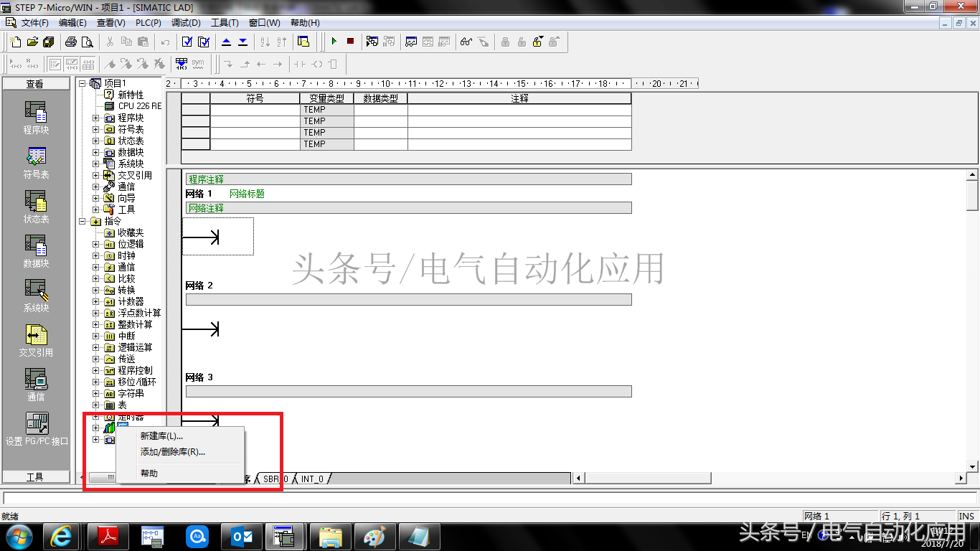The width and height of the screenshot is (980, 551).
Task: Expand the 位逻辑 instruction folder
Action: 96,244
